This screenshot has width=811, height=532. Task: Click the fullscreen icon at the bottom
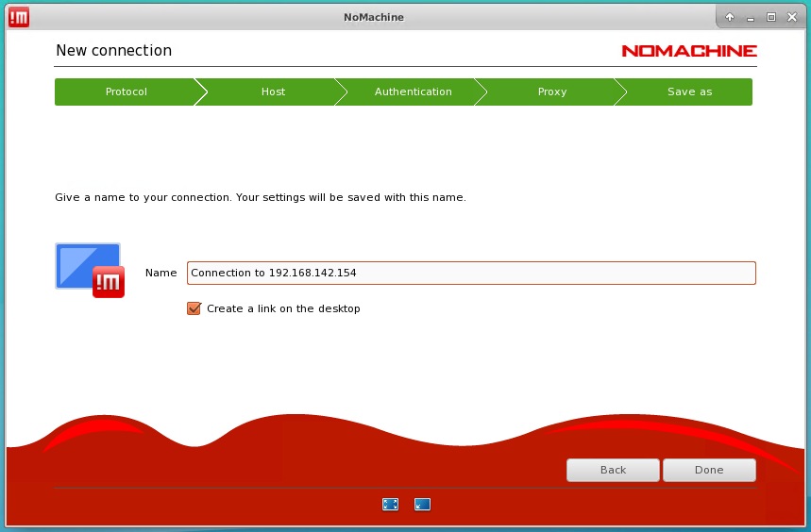tap(391, 504)
